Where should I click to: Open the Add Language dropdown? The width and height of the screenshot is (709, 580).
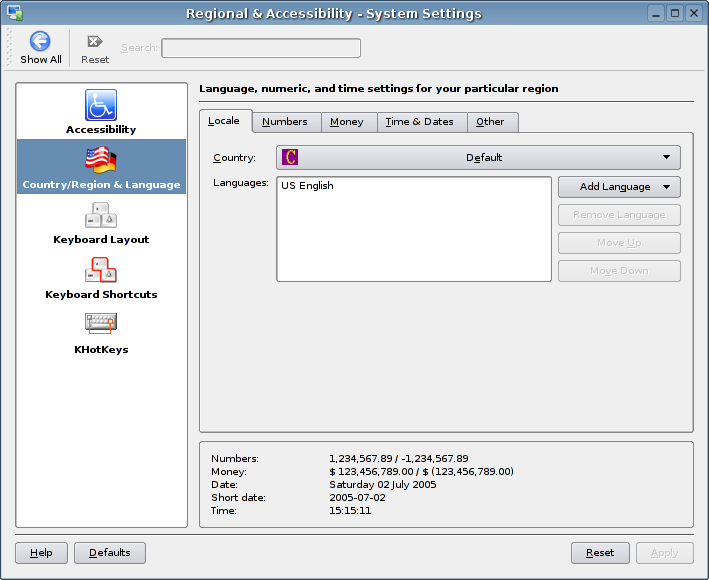pos(619,187)
